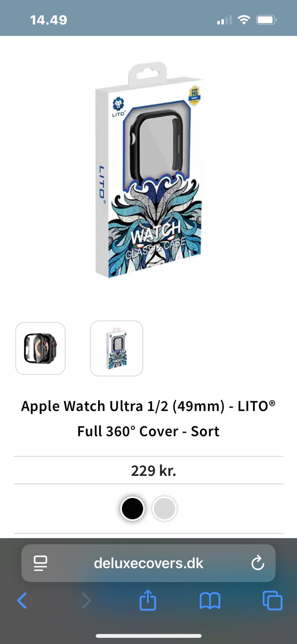View the watch case thumbnail image

pyautogui.click(x=40, y=349)
